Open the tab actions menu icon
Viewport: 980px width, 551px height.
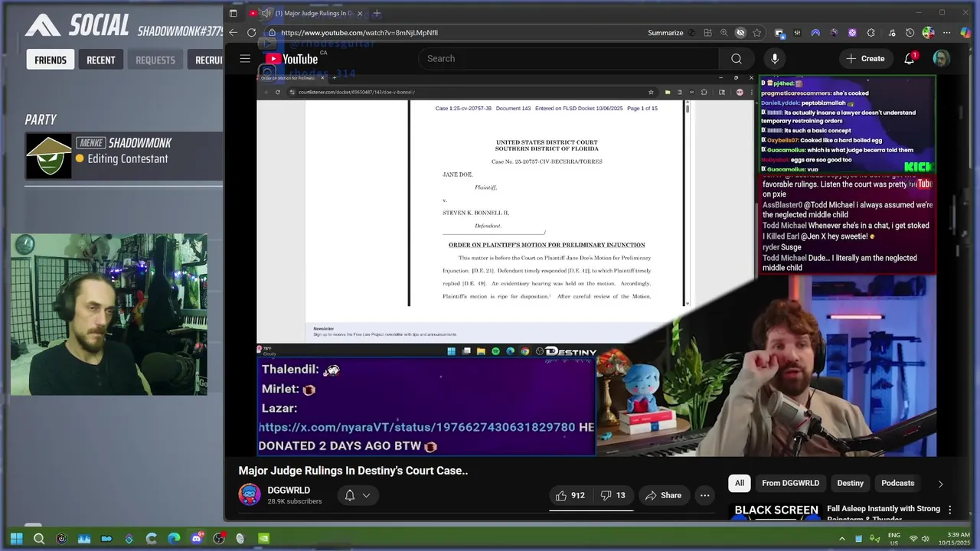234,13
